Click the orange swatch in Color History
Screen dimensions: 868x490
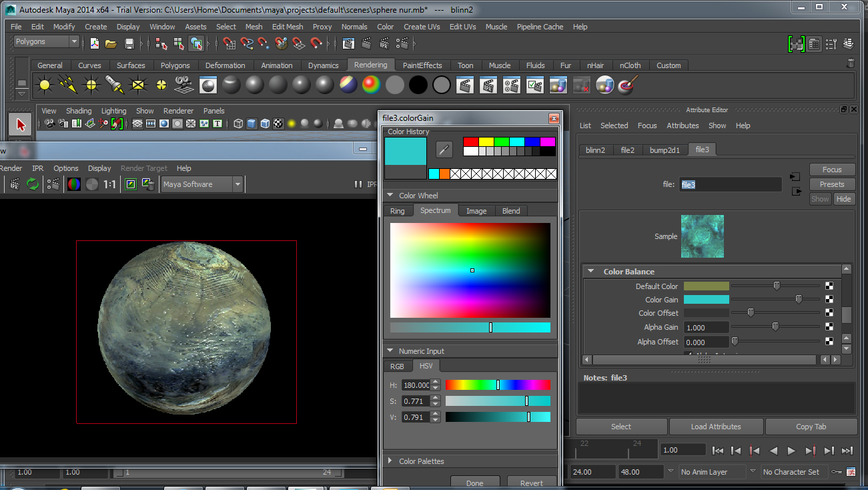coord(444,174)
